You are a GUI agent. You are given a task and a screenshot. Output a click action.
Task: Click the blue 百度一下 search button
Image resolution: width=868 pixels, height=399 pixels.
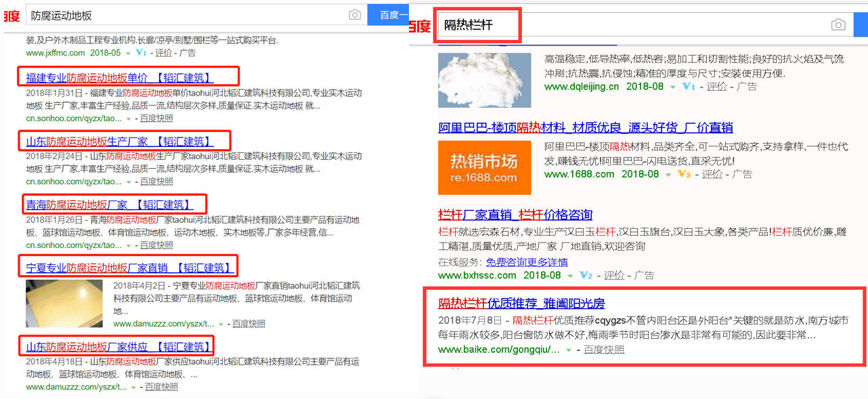coord(388,15)
